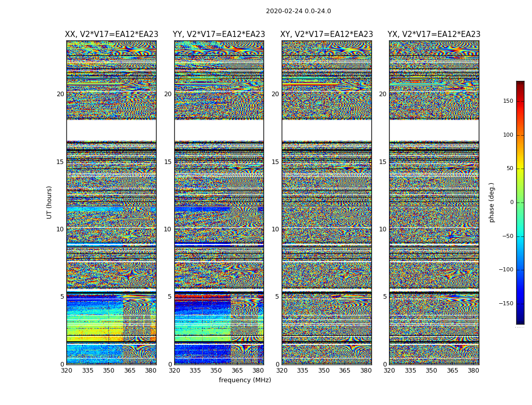Click the 15 hour tick of YY panel
Image resolution: width=532 pixels, height=405 pixels.
pyautogui.click(x=168, y=162)
